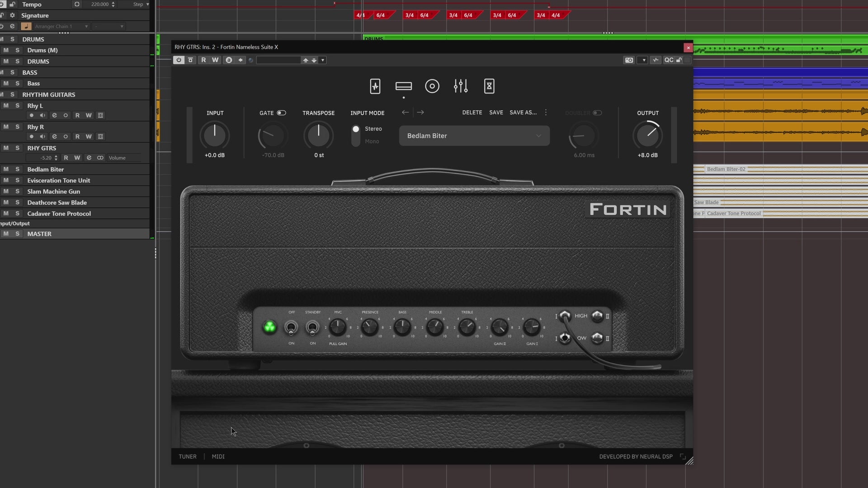868x488 pixels.
Task: Toggle monitor speaker on Rhy R track
Action: point(42,136)
